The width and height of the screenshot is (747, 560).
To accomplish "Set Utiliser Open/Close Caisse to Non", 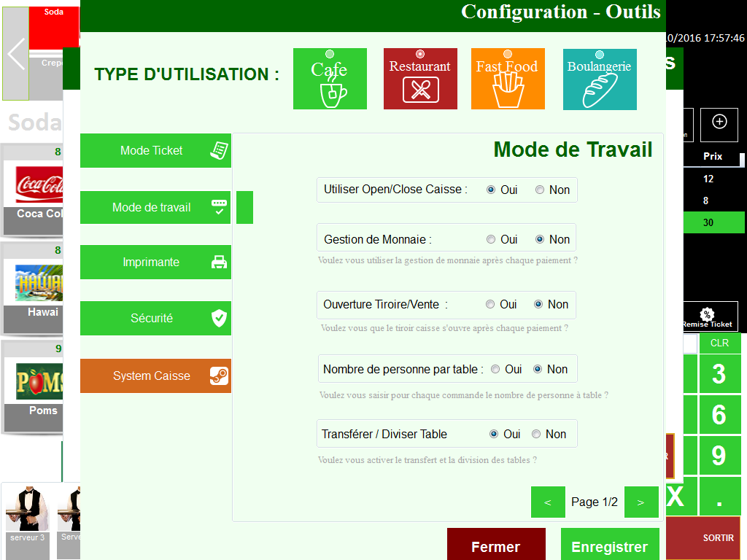I will [x=539, y=190].
